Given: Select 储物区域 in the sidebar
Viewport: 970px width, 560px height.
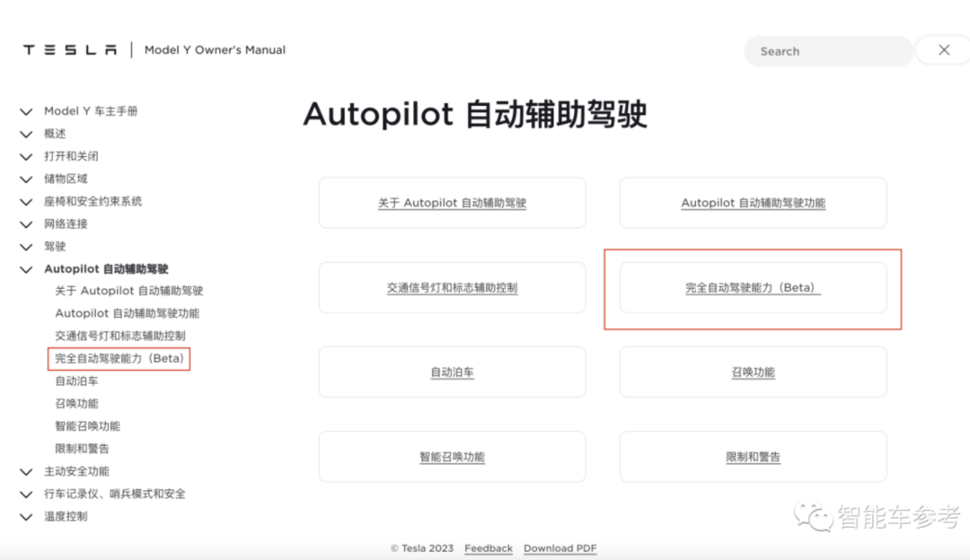Looking at the screenshot, I should coord(66,179).
